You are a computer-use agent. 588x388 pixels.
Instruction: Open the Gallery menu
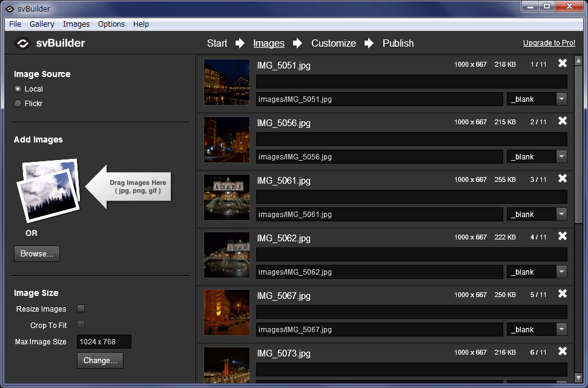click(x=42, y=24)
